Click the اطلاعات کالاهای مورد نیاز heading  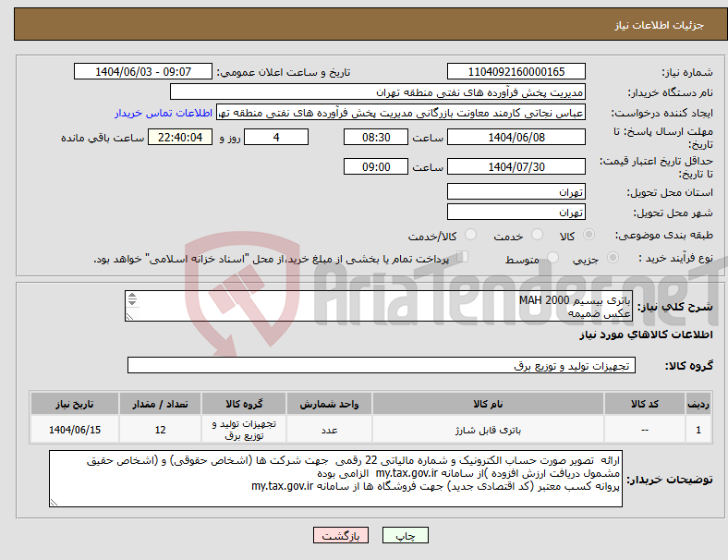tap(646, 335)
